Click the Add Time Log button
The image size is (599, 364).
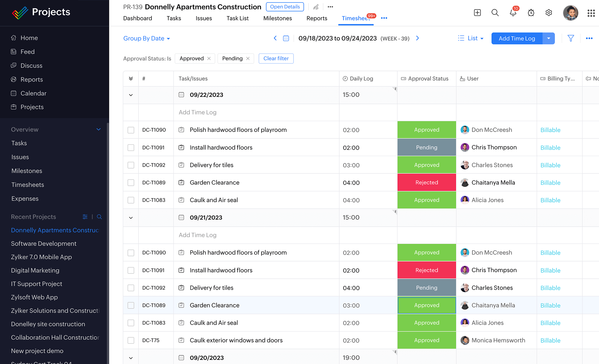tap(517, 39)
